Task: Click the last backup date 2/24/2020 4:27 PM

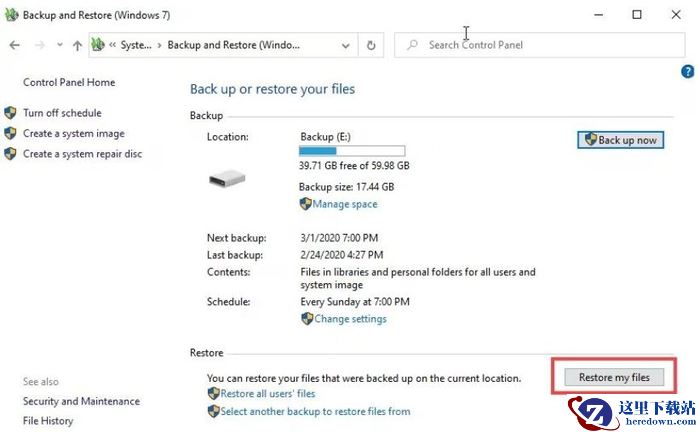Action: coord(342,255)
